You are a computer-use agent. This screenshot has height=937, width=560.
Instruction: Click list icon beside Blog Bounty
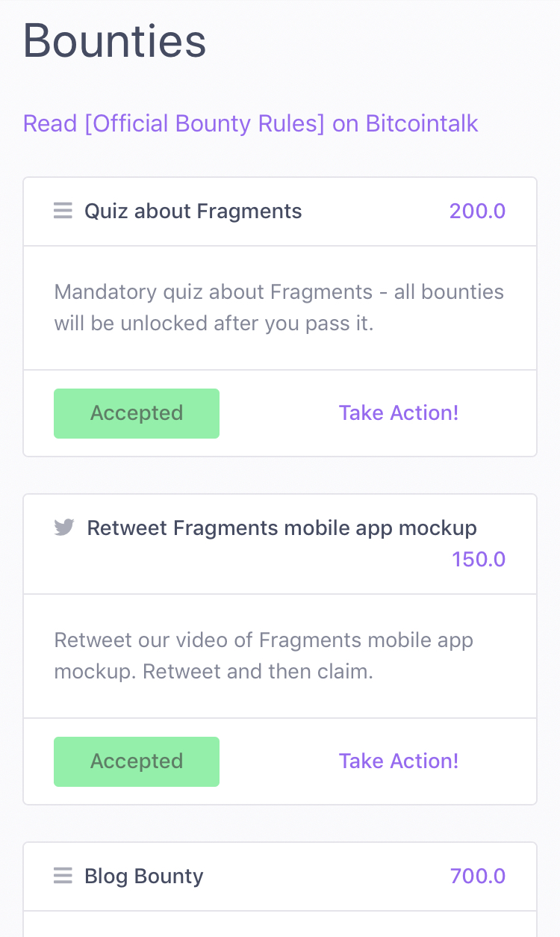point(63,876)
